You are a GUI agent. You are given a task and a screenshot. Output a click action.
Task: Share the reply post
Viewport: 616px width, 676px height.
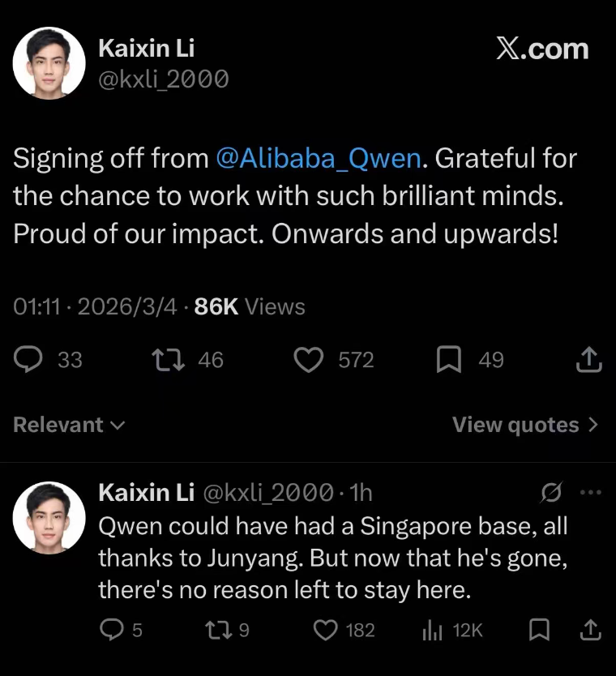click(x=591, y=629)
